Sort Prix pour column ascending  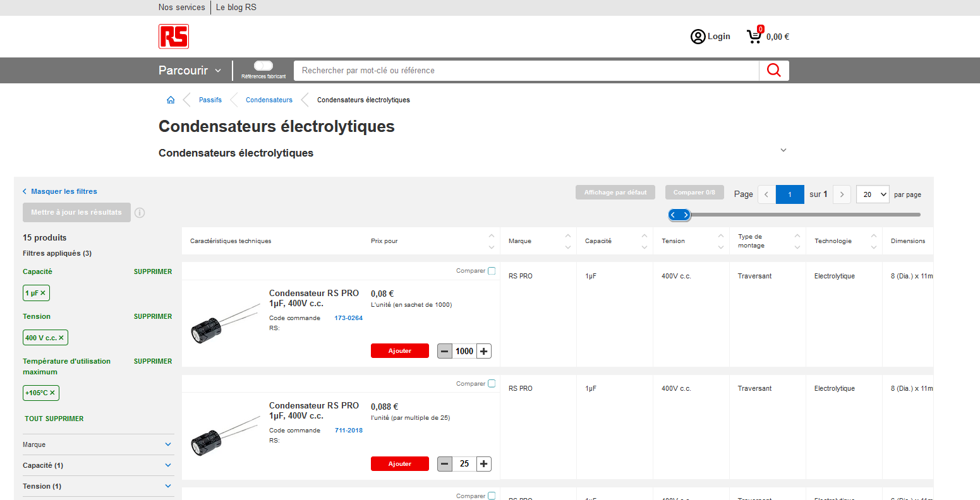(x=492, y=235)
